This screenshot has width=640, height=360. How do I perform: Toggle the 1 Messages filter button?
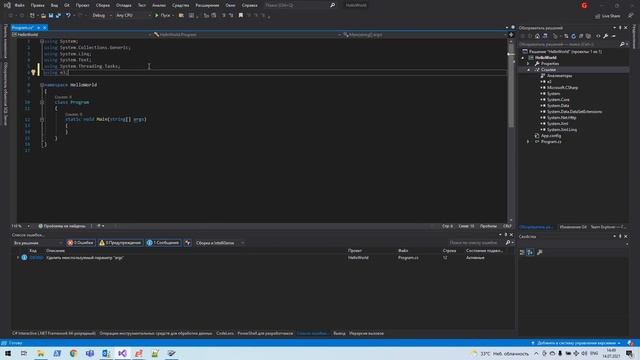[163, 243]
